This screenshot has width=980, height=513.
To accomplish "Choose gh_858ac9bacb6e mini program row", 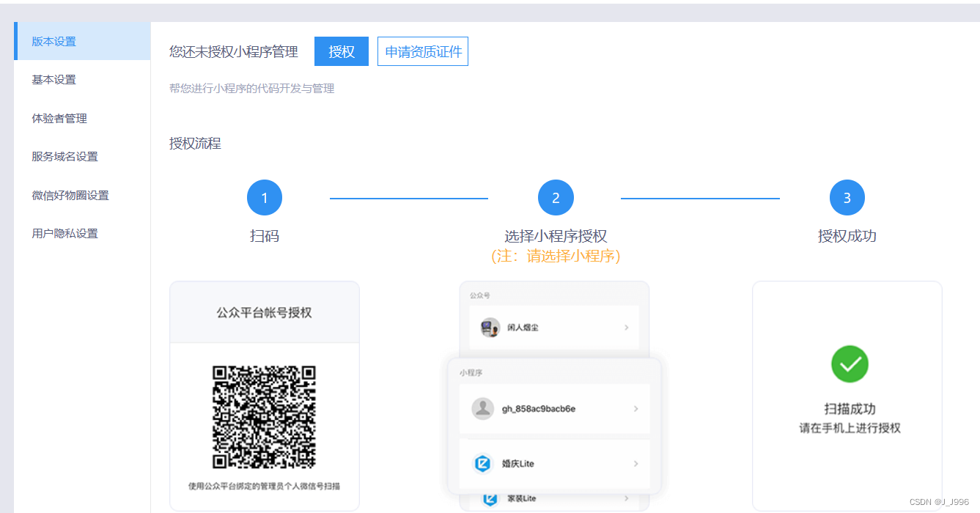I will (554, 408).
